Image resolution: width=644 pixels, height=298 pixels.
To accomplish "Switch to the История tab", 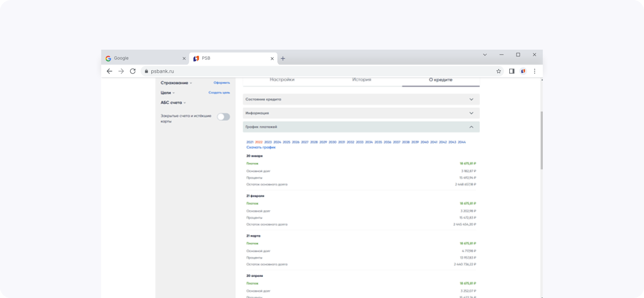I will [362, 80].
